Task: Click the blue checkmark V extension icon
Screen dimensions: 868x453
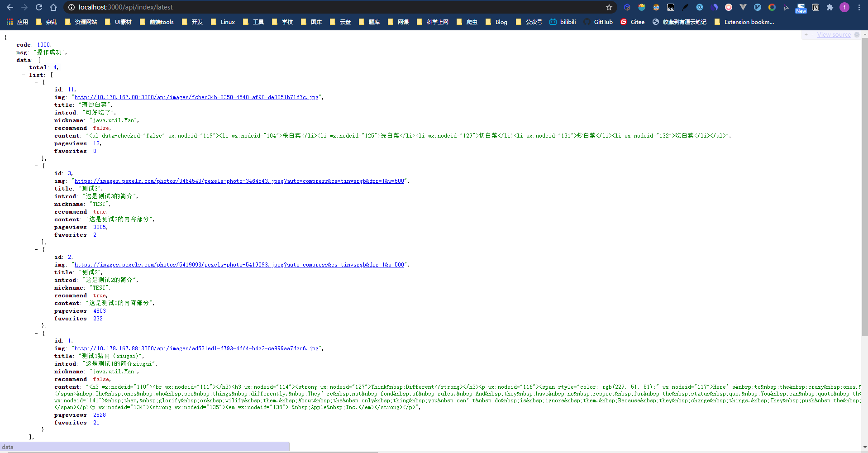Action: pos(758,7)
